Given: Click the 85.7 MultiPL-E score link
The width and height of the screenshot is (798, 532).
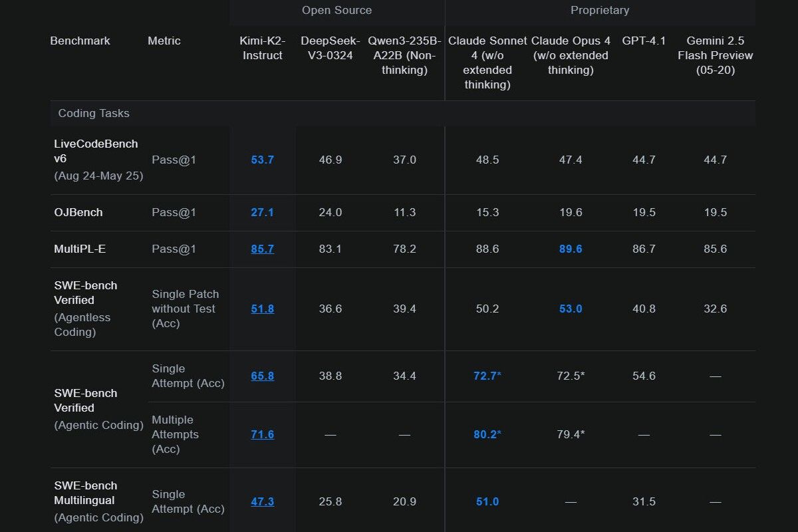Looking at the screenshot, I should coord(262,249).
